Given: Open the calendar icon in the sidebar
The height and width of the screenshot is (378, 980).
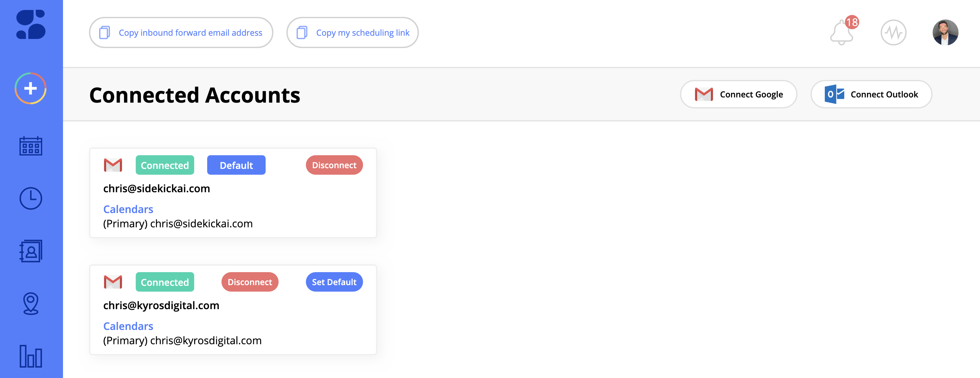Looking at the screenshot, I should [x=31, y=146].
